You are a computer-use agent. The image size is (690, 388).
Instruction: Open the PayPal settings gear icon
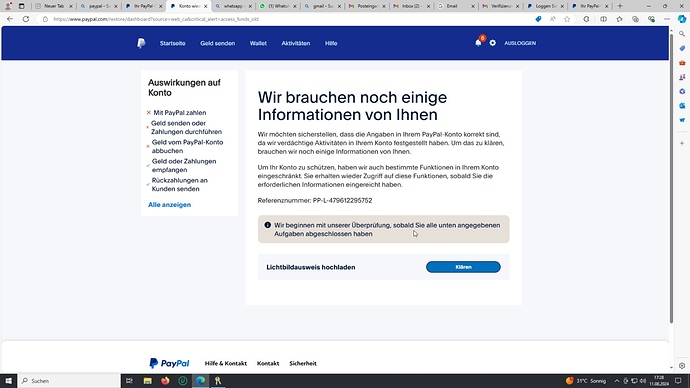point(492,43)
